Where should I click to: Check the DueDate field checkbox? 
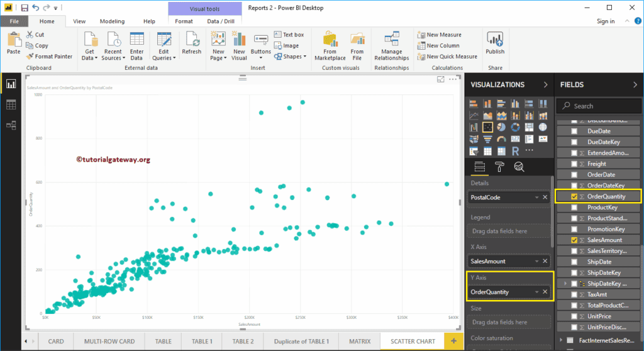click(574, 131)
